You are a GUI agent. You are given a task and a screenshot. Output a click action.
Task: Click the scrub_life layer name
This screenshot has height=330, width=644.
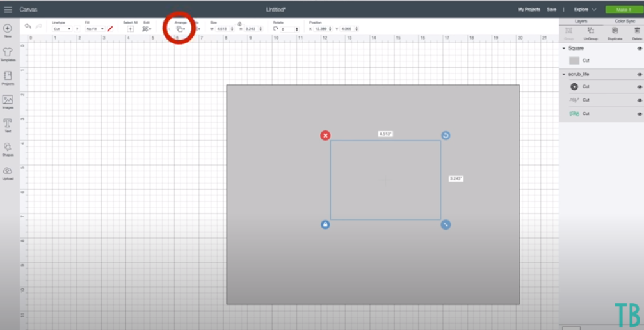tap(578, 74)
